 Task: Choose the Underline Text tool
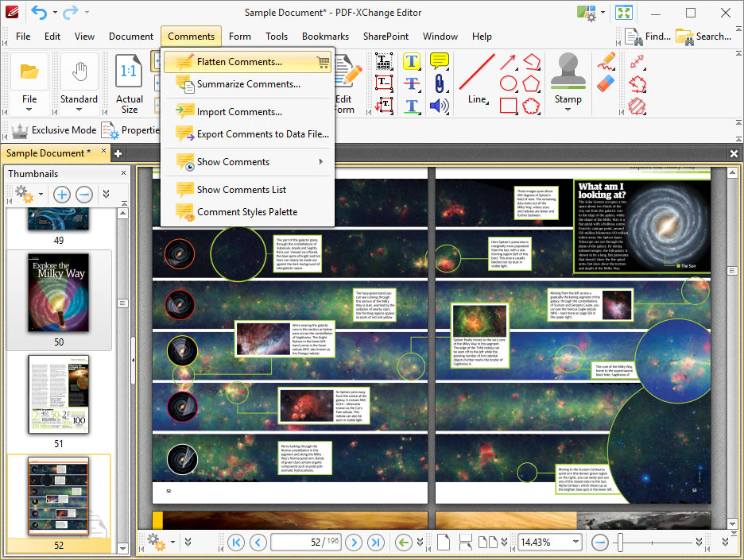coord(412,106)
